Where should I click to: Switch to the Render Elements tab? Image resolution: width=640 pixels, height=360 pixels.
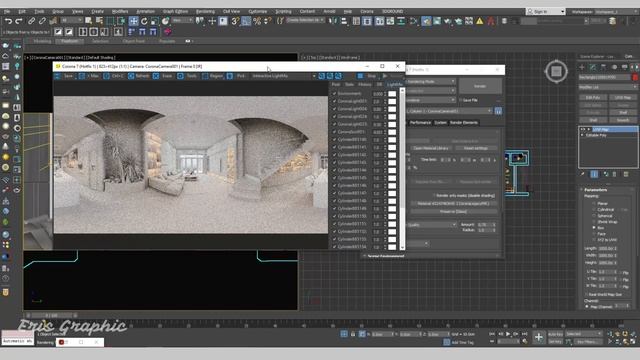point(464,122)
